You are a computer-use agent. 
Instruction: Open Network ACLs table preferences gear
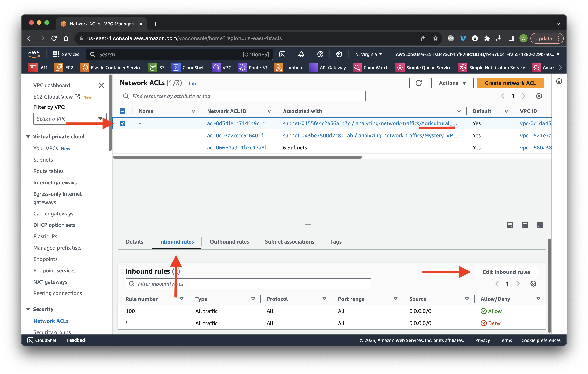(539, 96)
